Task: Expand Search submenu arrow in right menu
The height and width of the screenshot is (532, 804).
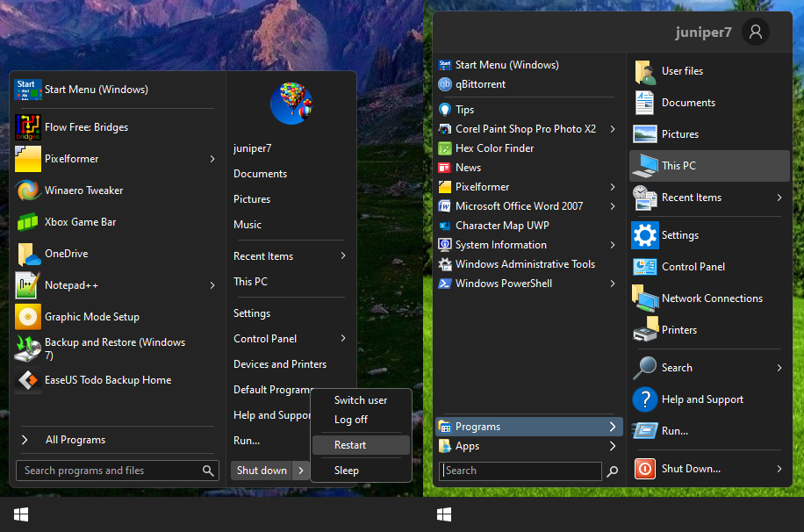Action: 779,368
